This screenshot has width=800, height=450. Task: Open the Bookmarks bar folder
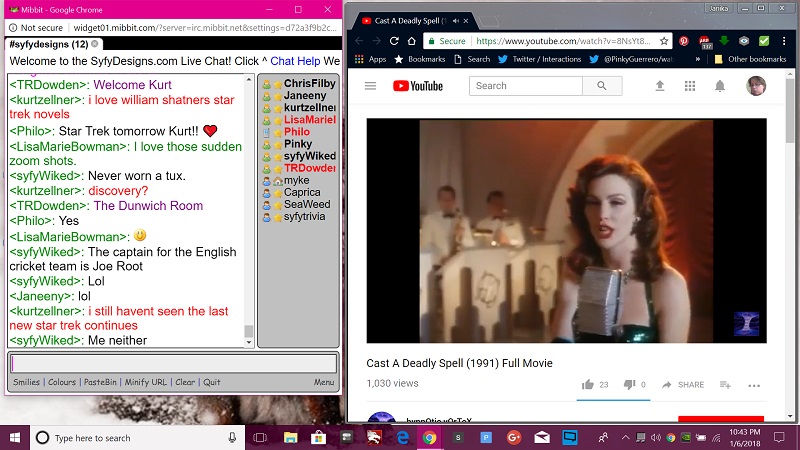(x=420, y=59)
